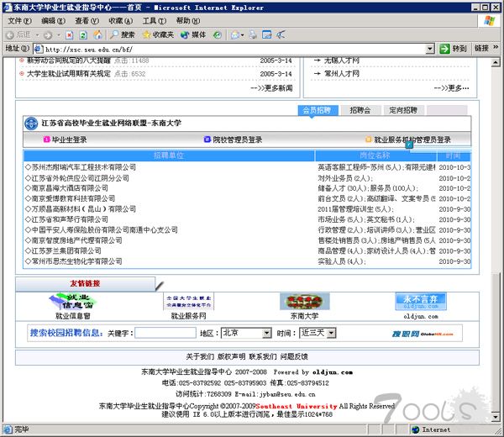This screenshot has height=437, width=504.
Task: Click the scrollbar up arrow
Action: 496,62
